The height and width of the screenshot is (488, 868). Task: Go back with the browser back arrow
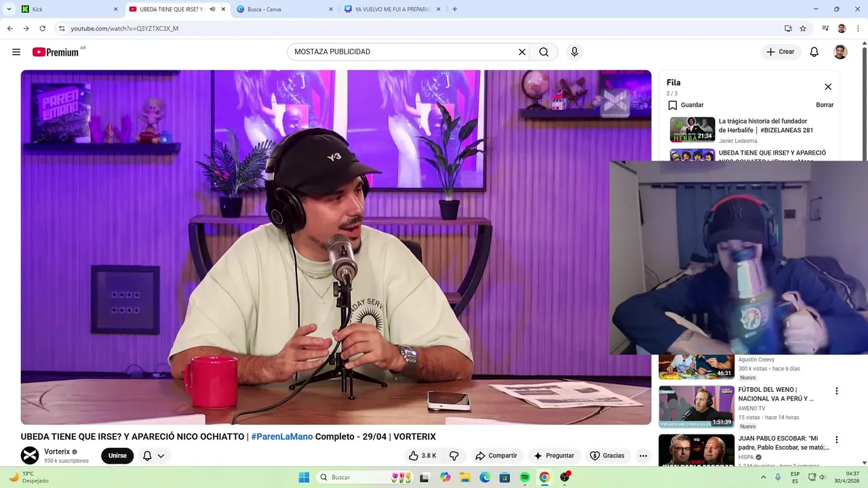9,28
